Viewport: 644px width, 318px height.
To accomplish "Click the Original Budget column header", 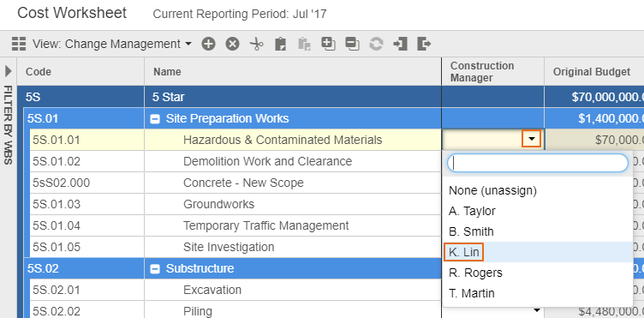I will pyautogui.click(x=593, y=71).
